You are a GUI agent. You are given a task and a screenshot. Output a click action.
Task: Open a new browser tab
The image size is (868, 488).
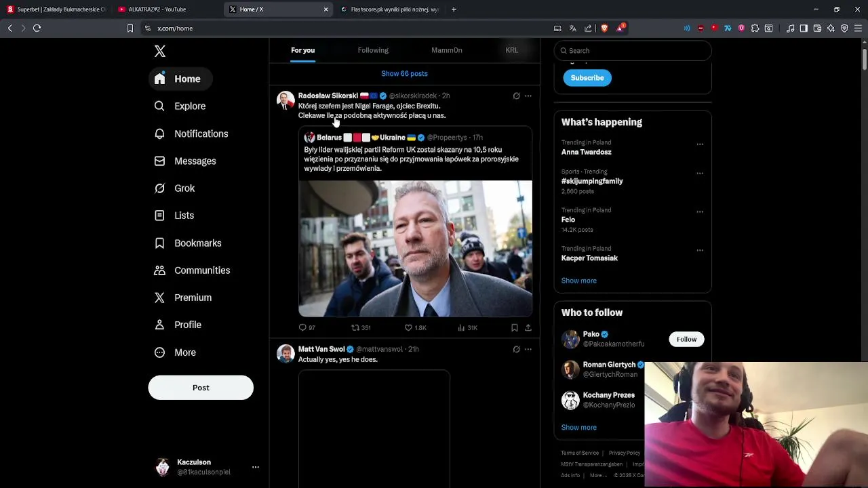(454, 9)
